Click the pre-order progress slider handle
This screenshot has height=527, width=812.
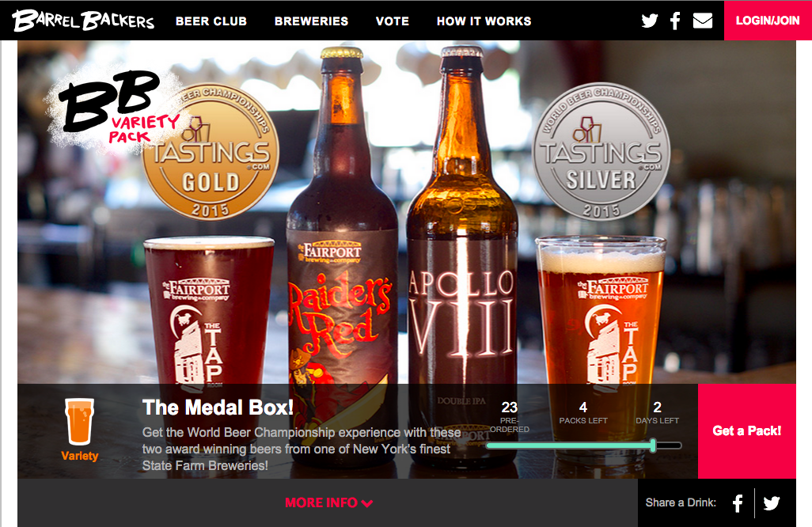pyautogui.click(x=653, y=445)
